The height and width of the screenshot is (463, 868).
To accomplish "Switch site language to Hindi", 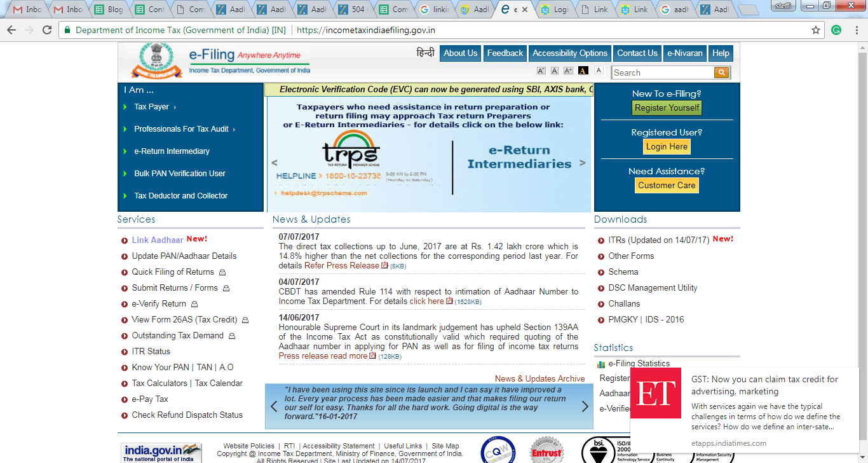I will pos(425,53).
